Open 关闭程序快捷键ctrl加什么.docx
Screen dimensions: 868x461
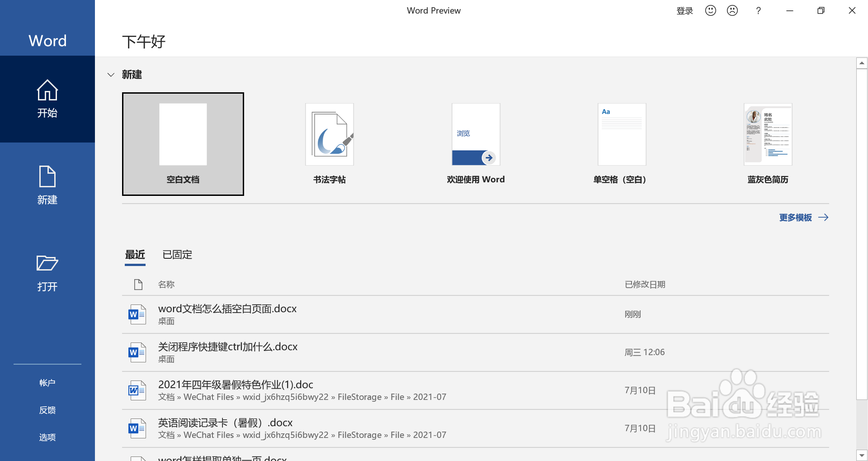point(476,352)
